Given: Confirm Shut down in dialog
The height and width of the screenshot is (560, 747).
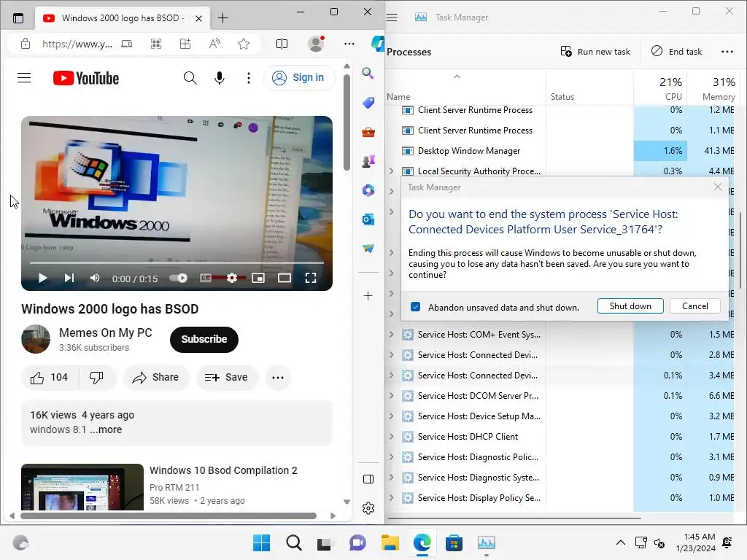Looking at the screenshot, I should click(x=630, y=306).
